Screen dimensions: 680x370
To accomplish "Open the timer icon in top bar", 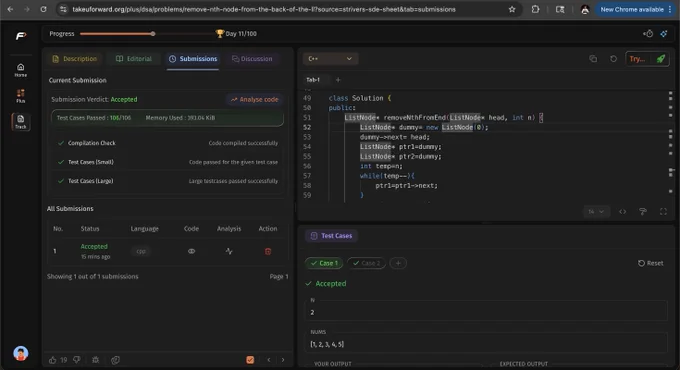I will click(648, 34).
